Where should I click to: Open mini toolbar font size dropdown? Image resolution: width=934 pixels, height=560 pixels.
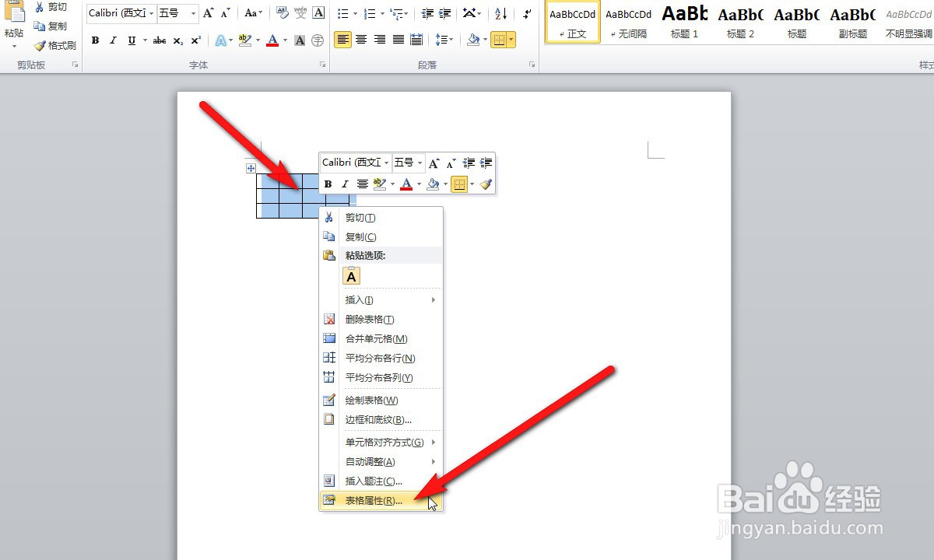(420, 163)
